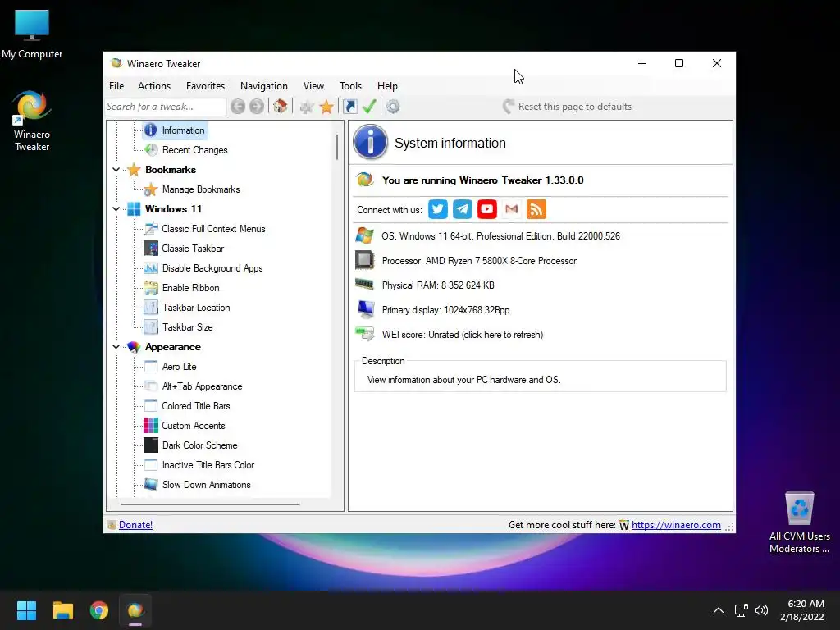The height and width of the screenshot is (630, 840).
Task: Click the export shortcut arrow toolbar icon
Action: coord(349,107)
